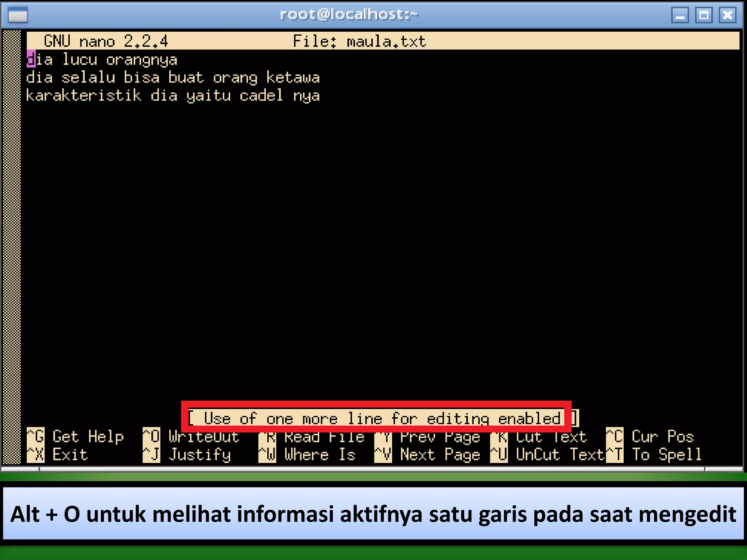
Task: Click the word 'ketawa' in second line
Action: click(293, 77)
